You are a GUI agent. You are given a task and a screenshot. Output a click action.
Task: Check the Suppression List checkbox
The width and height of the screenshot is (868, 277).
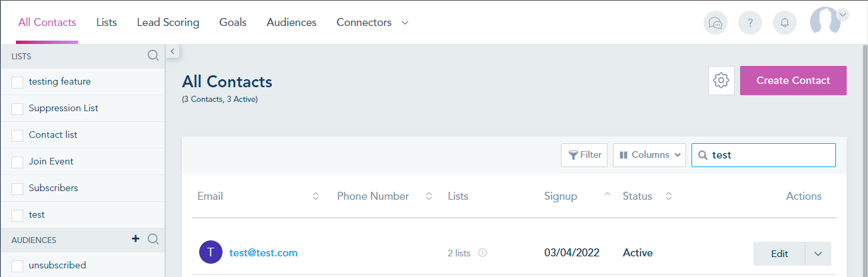tap(17, 109)
